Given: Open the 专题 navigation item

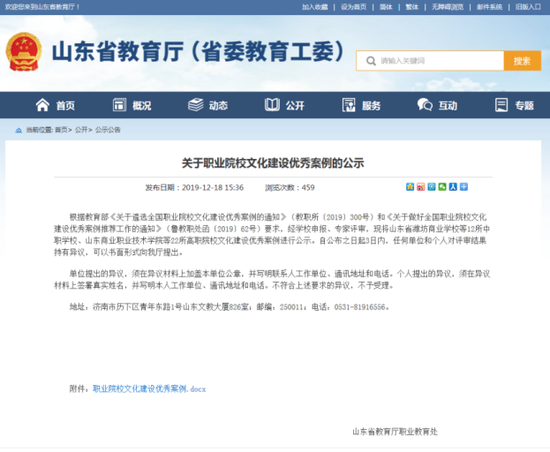Looking at the screenshot, I should (514, 105).
